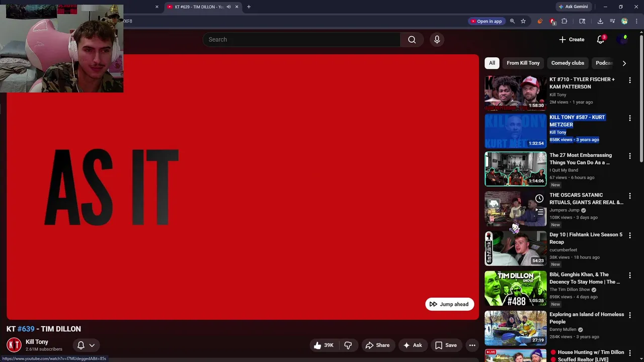Share the video

[x=377, y=345]
